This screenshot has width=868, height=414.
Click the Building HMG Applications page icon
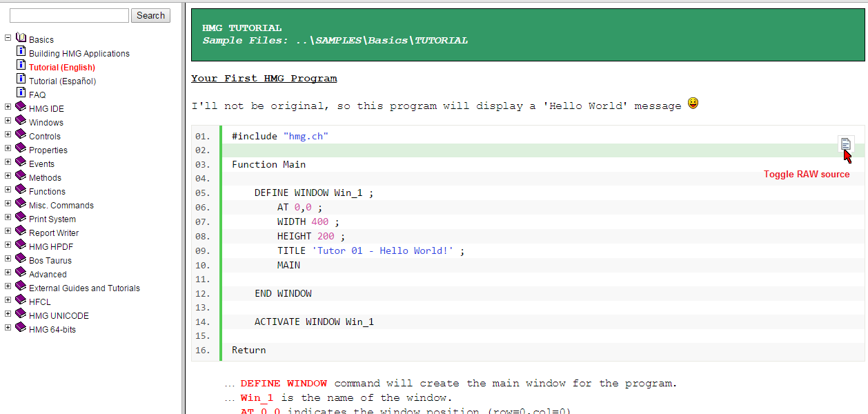[x=21, y=52]
